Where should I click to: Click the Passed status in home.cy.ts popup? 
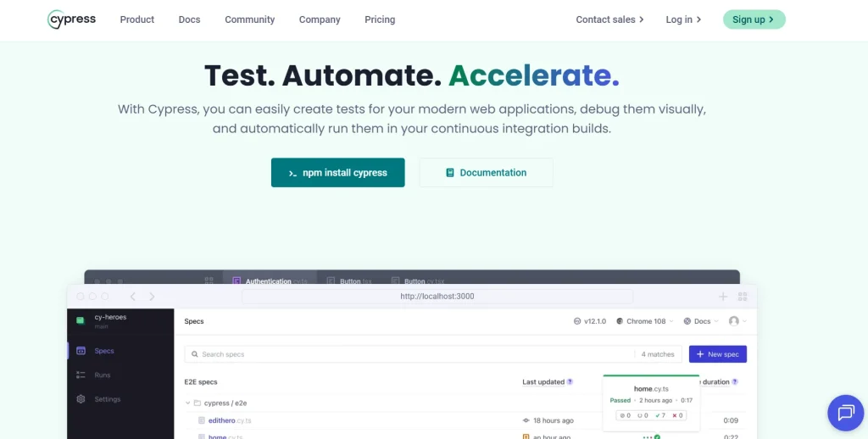(x=620, y=400)
